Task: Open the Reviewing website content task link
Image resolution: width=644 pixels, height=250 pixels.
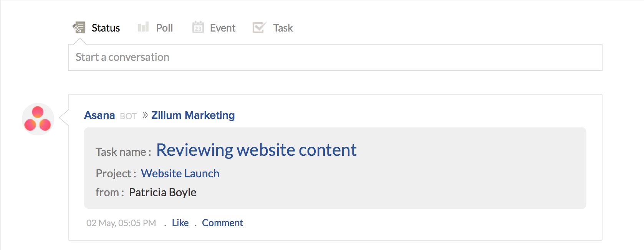Action: coord(256,150)
